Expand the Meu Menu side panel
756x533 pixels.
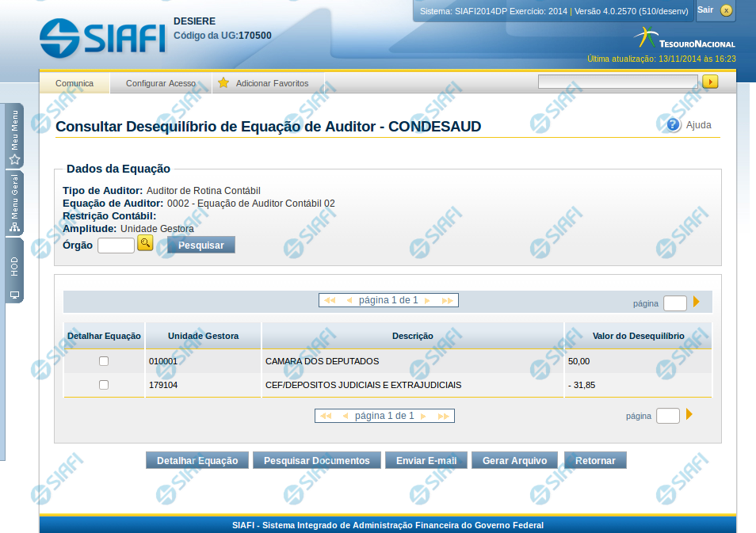coord(14,136)
